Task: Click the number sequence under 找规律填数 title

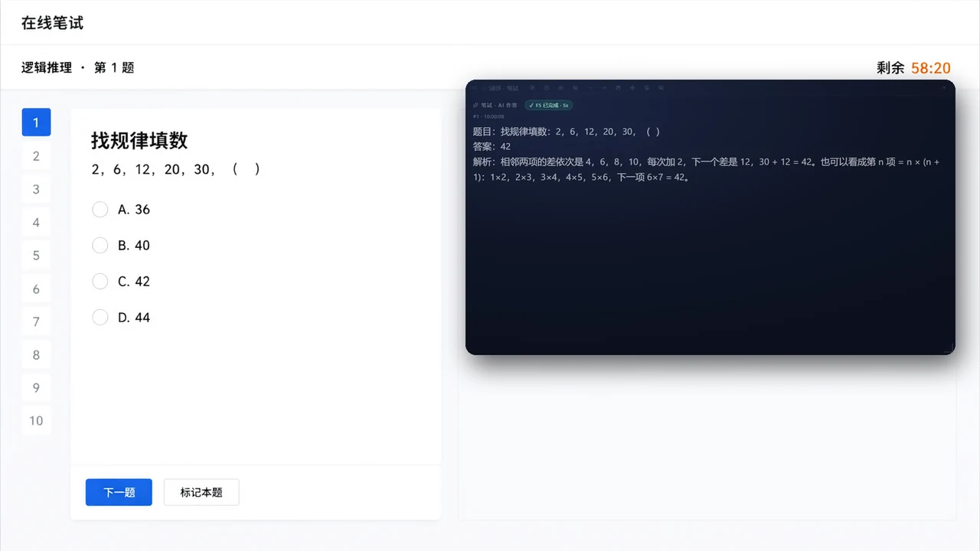Action: tap(176, 170)
